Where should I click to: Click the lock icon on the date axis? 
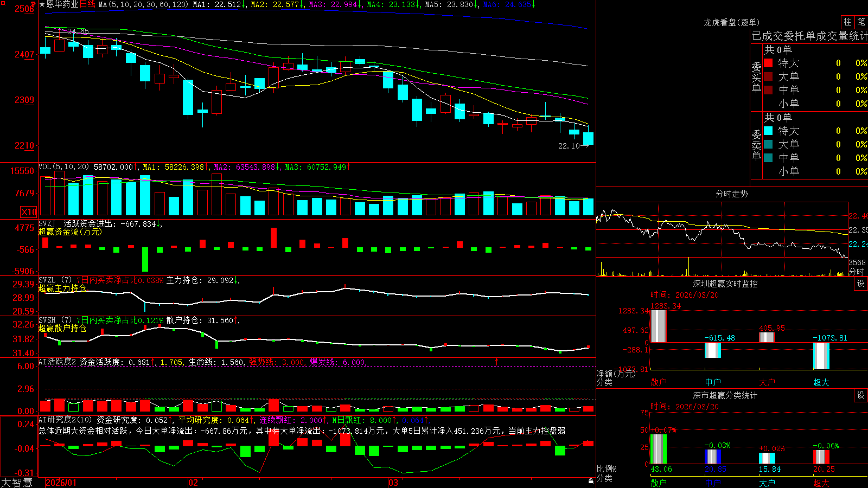591,481
